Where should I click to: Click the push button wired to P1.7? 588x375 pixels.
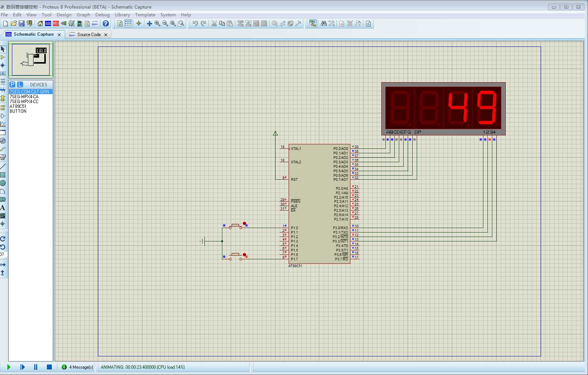(235, 257)
